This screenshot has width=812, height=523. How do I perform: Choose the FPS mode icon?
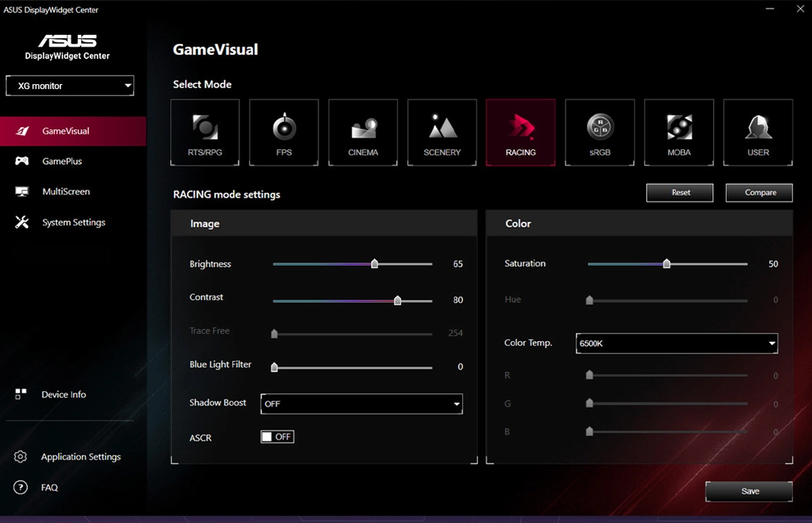284,132
